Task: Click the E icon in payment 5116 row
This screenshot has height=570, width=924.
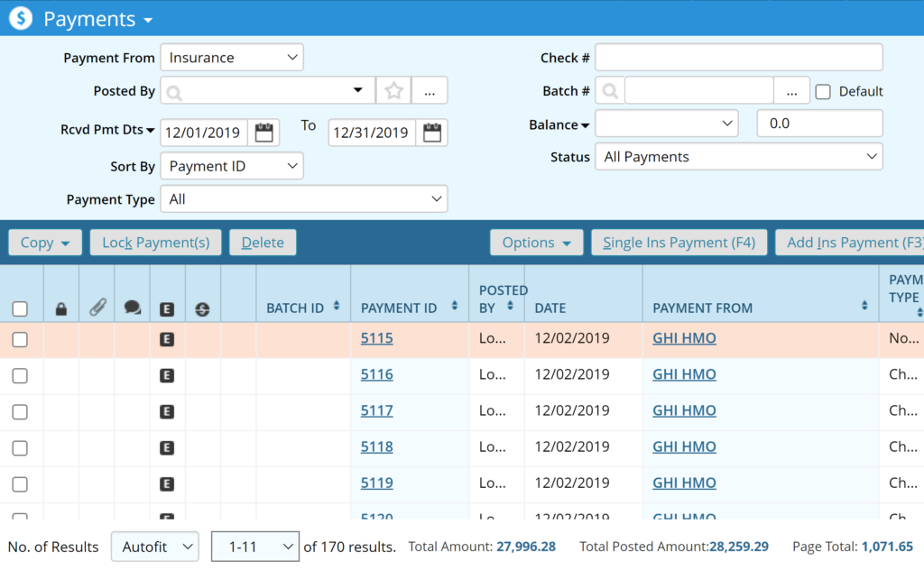Action: point(166,375)
